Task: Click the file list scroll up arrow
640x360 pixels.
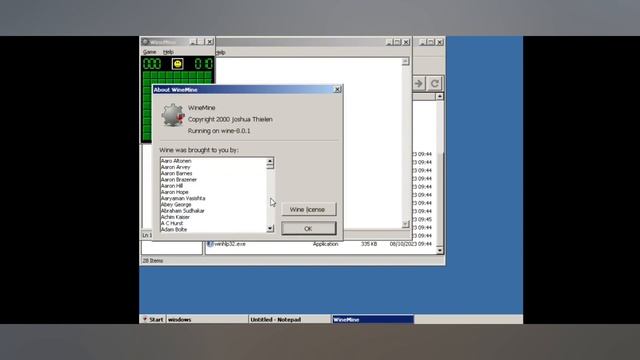Action: tap(440, 96)
